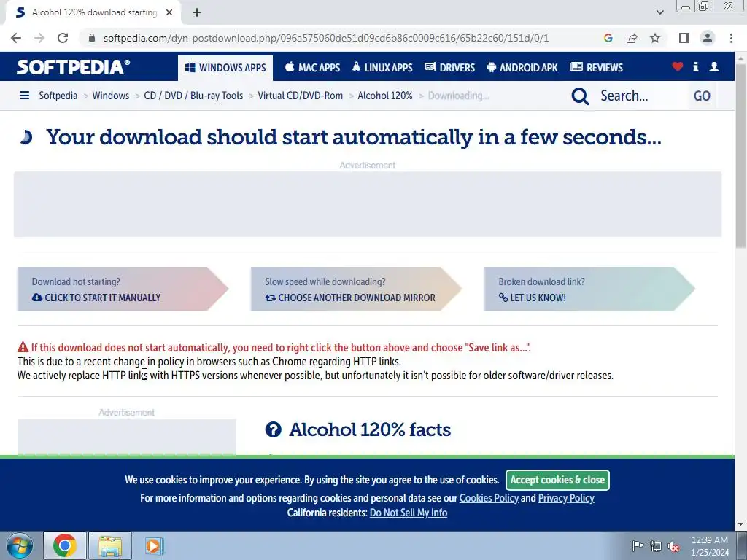Click the share page icon
This screenshot has width=747, height=560.
[x=632, y=38]
